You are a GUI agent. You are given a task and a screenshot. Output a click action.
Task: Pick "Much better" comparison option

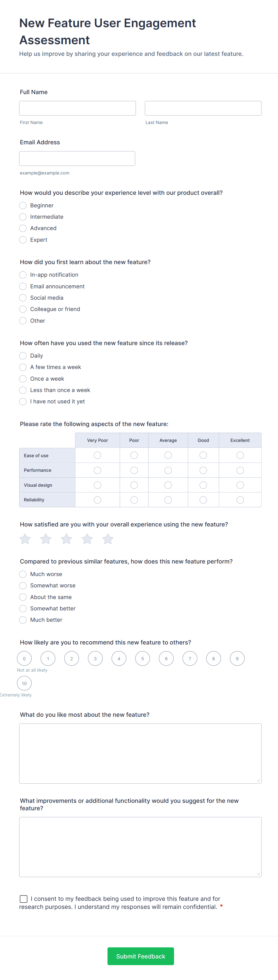23,620
